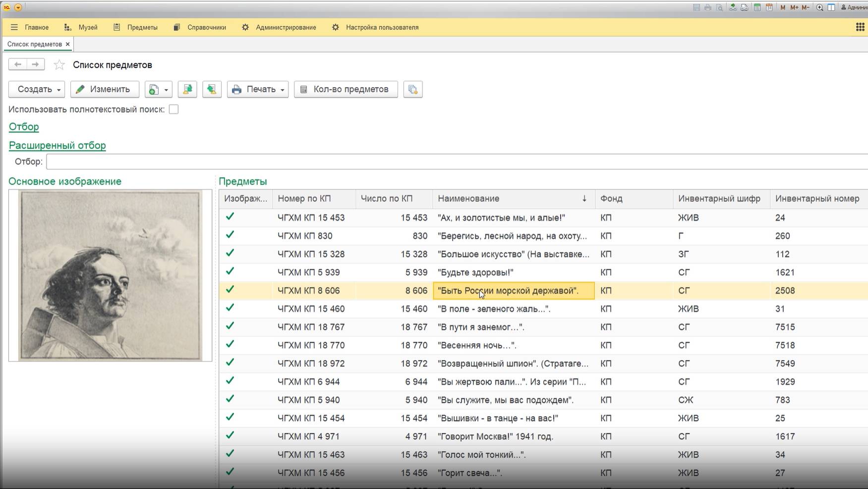This screenshot has height=489, width=868.
Task: Click the image import icon button
Action: point(212,89)
